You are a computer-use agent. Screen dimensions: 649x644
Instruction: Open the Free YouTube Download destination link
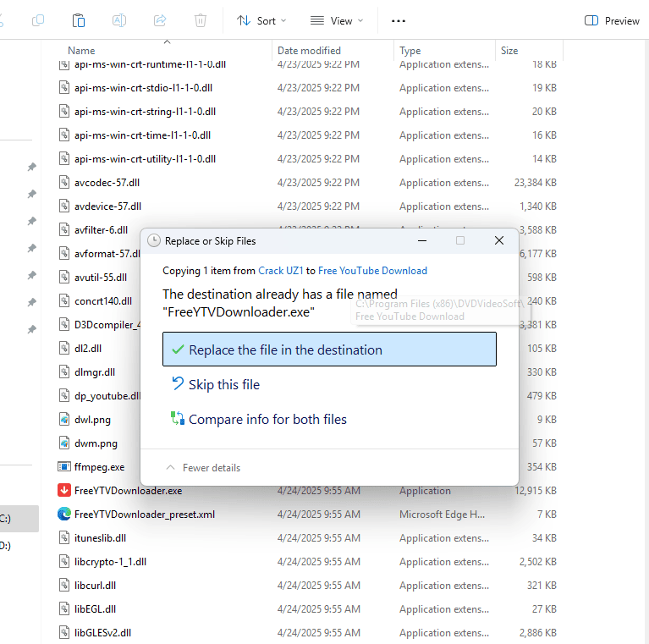point(372,271)
